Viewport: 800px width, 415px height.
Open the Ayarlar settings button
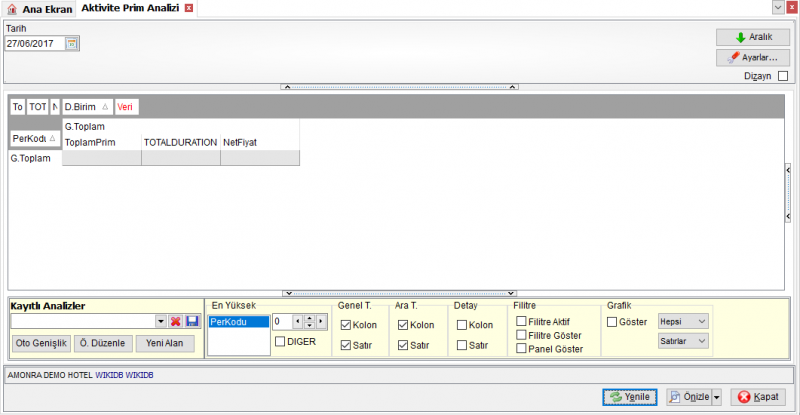point(753,58)
